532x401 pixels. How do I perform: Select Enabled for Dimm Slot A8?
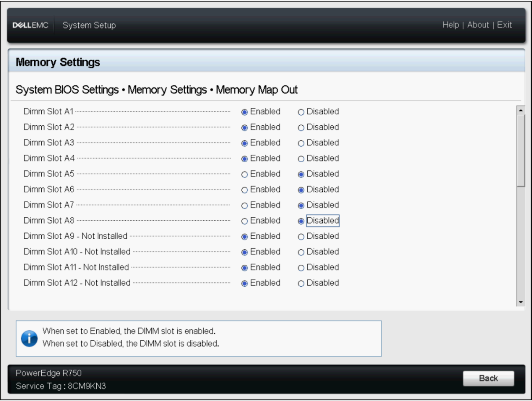tap(244, 221)
